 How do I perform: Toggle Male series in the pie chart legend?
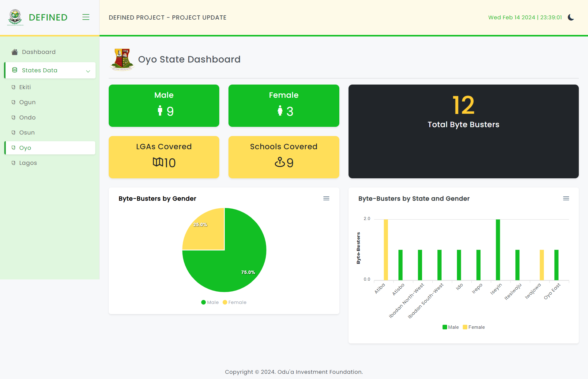tap(210, 302)
